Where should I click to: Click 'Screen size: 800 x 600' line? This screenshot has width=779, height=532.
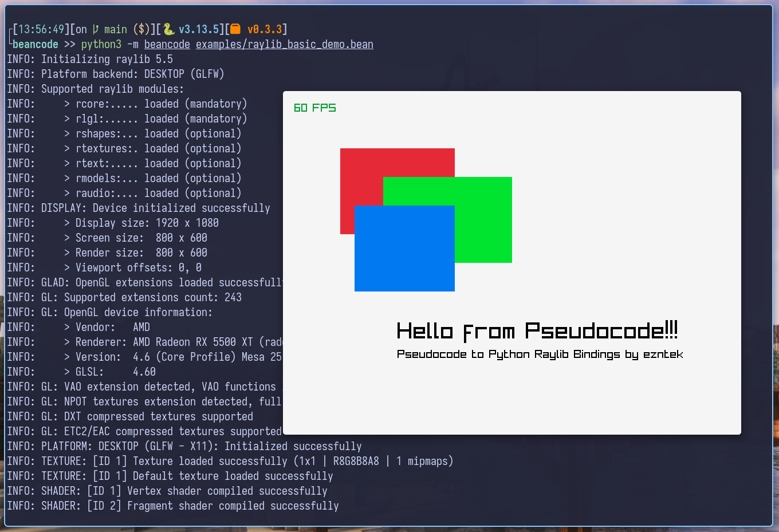click(107, 238)
